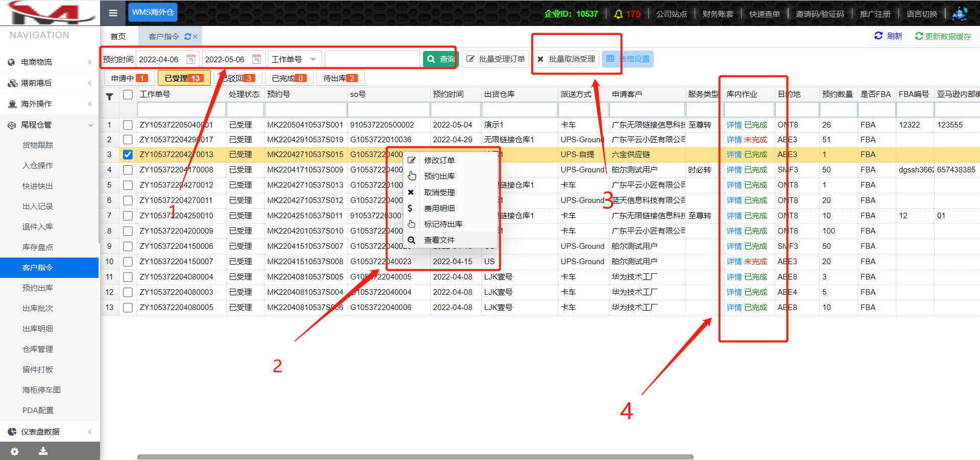Open the notification bell icon
980x460 pixels.
click(x=618, y=14)
